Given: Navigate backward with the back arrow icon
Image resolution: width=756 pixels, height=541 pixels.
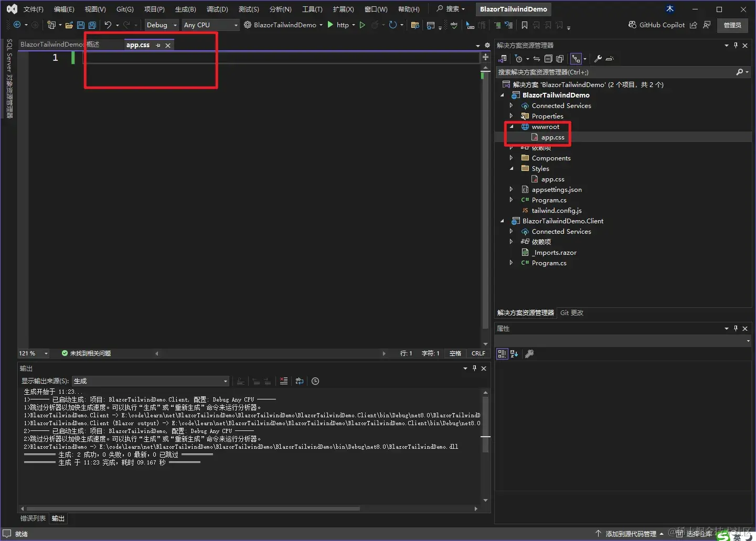Looking at the screenshot, I should pos(17,25).
